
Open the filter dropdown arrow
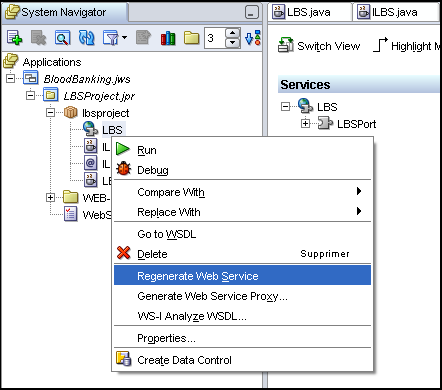pos(124,38)
